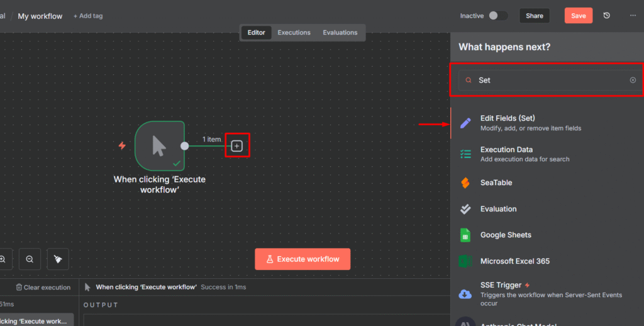Screen dimensions: 644x326
Task: Click Add tag next to workflow name
Action: click(88, 16)
